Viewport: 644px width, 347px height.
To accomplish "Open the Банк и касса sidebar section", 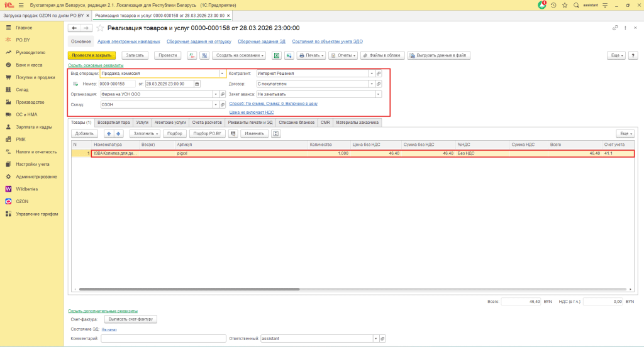I will click(29, 65).
